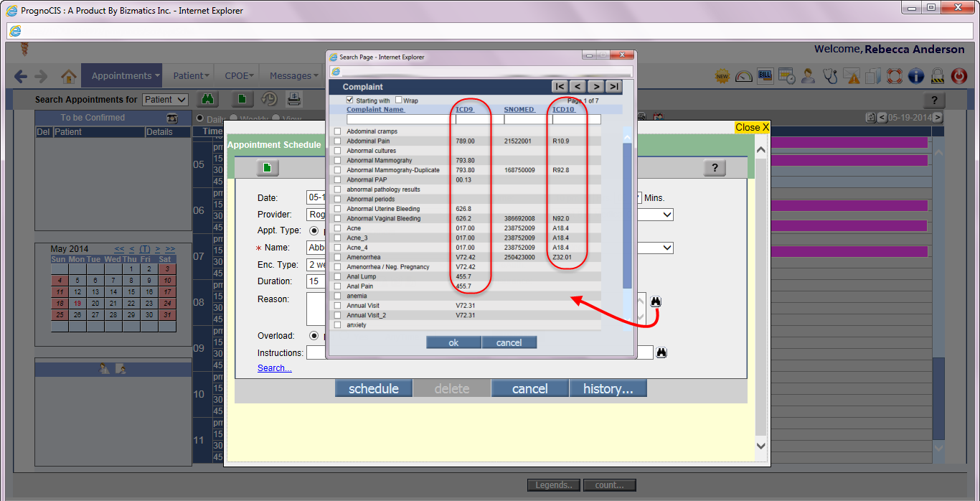Click green document icon in Appointment Schedule
The height and width of the screenshot is (501, 980).
coord(268,168)
